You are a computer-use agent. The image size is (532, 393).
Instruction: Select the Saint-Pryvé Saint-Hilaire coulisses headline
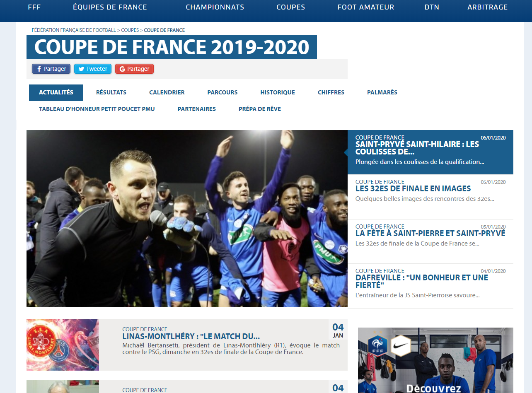click(417, 148)
